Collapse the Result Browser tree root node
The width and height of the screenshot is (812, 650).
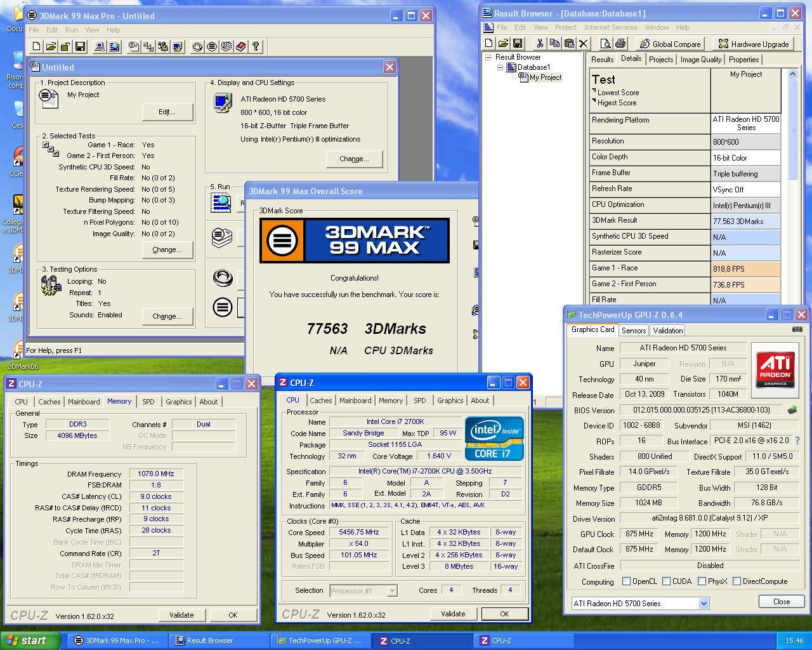pos(488,57)
